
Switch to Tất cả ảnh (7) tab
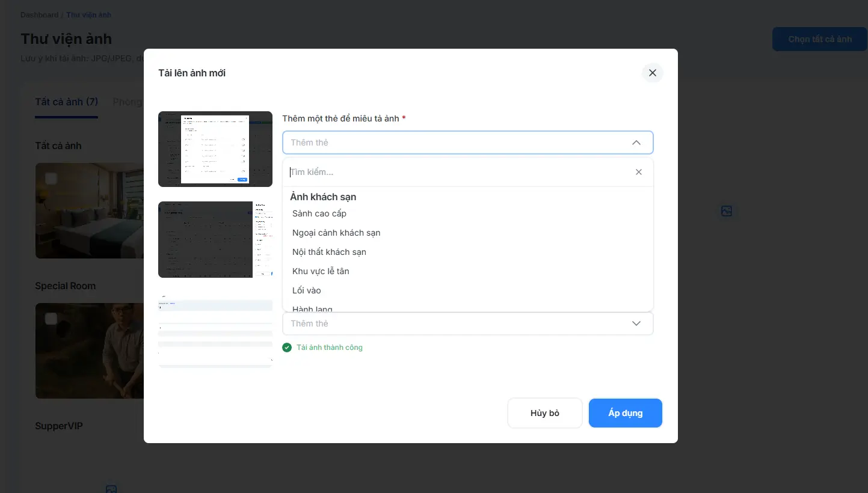66,102
